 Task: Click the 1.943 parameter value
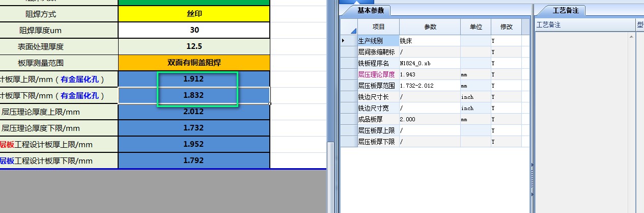pos(430,74)
